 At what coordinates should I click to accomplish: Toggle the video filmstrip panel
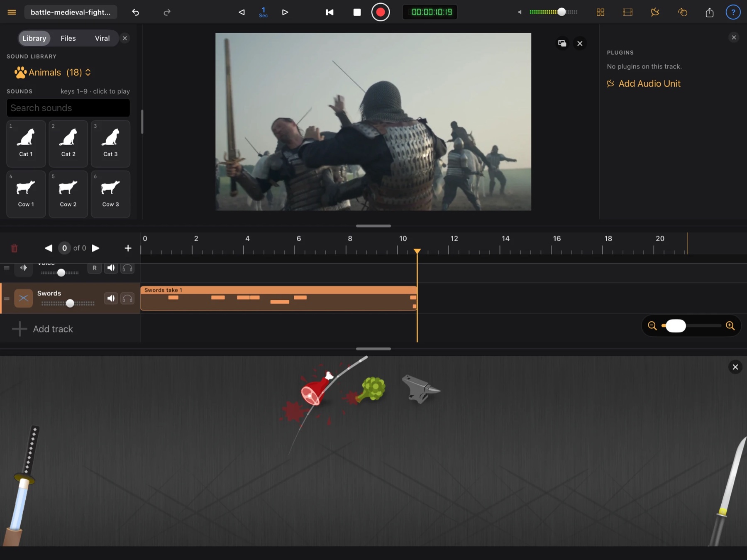[x=627, y=12]
